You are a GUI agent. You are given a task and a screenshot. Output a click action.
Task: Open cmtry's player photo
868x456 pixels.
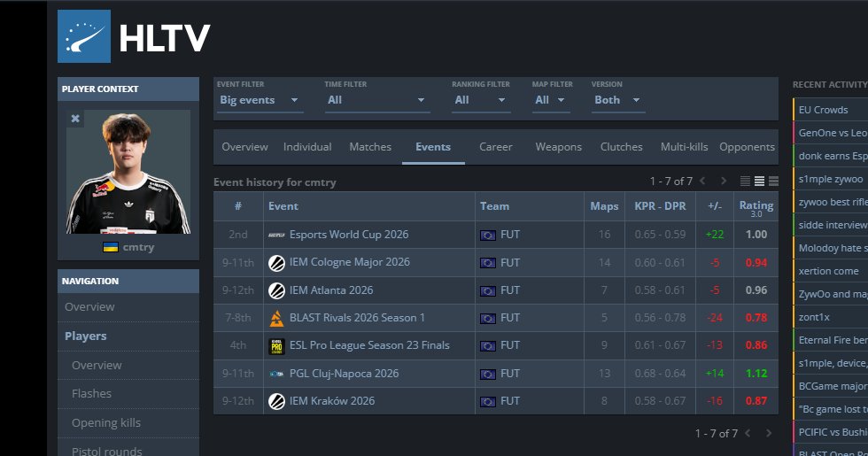[128, 172]
